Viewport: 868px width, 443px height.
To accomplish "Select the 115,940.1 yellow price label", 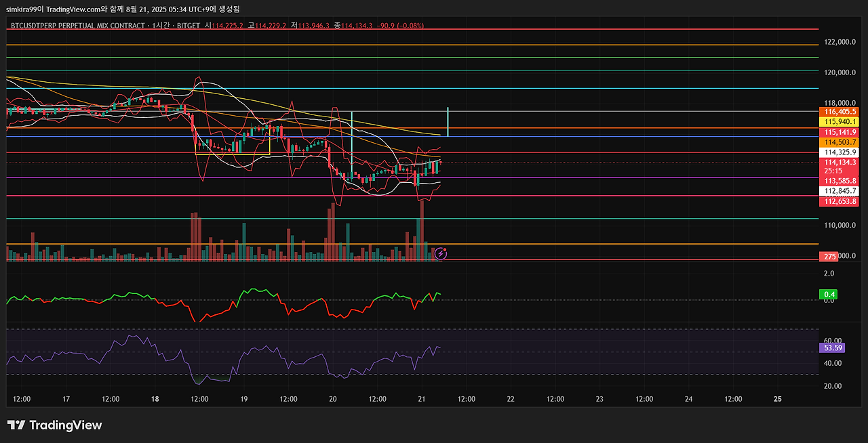I will coord(840,121).
